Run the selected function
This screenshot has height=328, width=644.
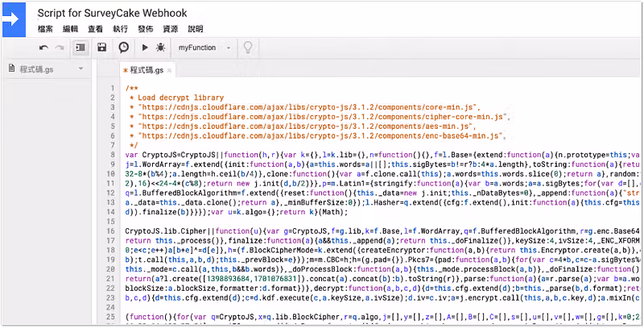click(x=145, y=48)
